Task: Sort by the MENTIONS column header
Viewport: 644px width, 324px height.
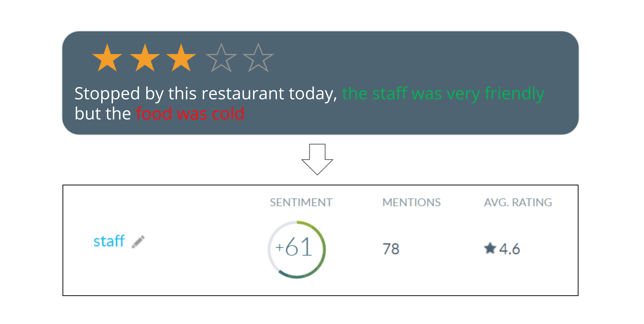Action: click(x=411, y=202)
